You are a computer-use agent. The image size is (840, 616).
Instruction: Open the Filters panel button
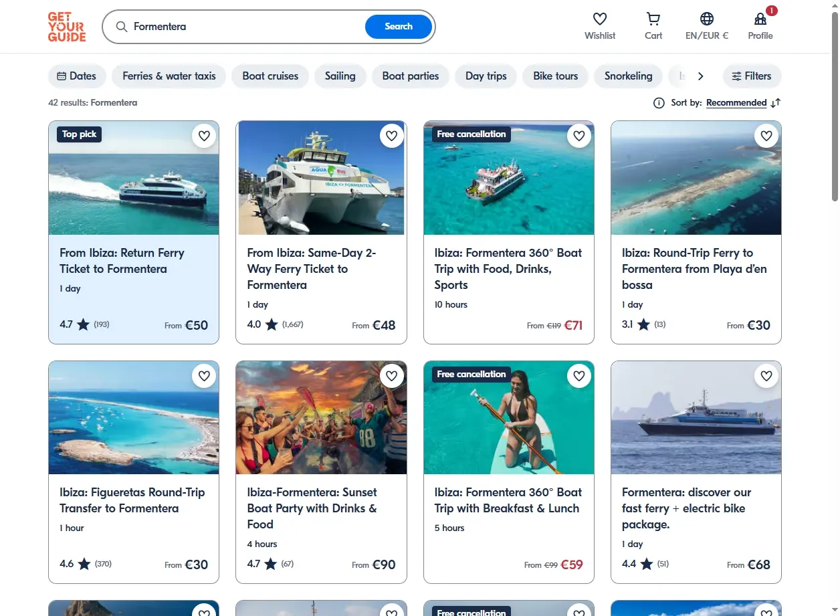point(752,76)
